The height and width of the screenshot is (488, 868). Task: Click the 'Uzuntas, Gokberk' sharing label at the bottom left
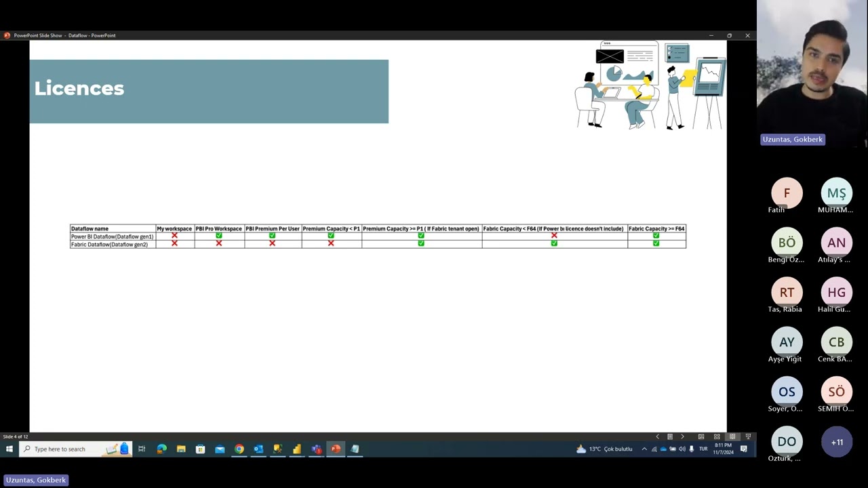tap(36, 480)
